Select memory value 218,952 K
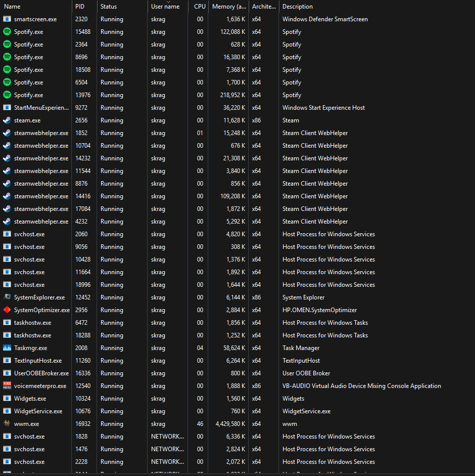This screenshot has width=475, height=476. (232, 95)
